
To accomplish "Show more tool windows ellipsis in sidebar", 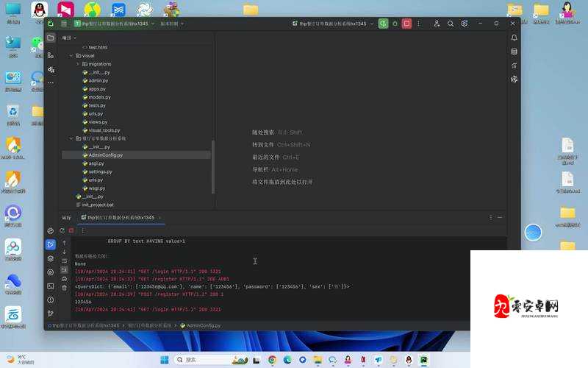I will pyautogui.click(x=51, y=82).
